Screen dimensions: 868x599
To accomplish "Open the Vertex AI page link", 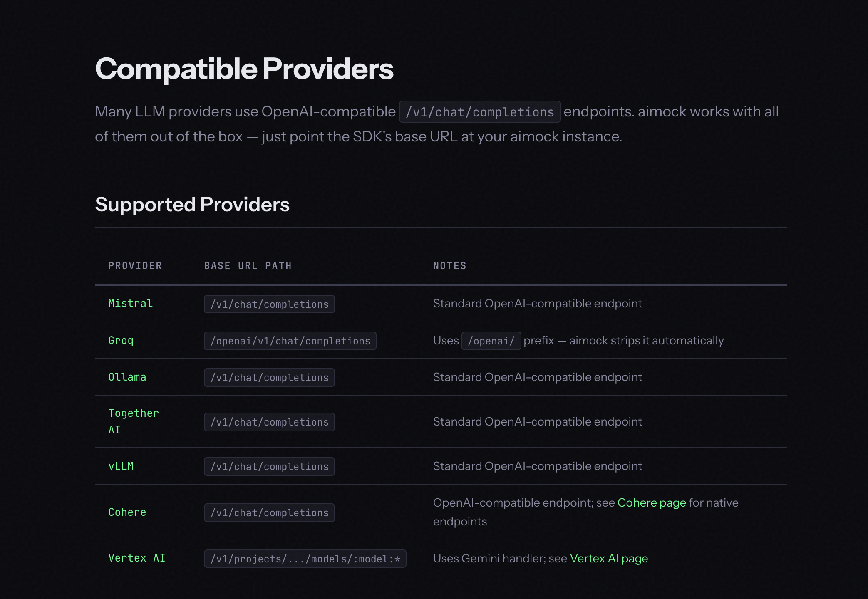I will (x=608, y=558).
